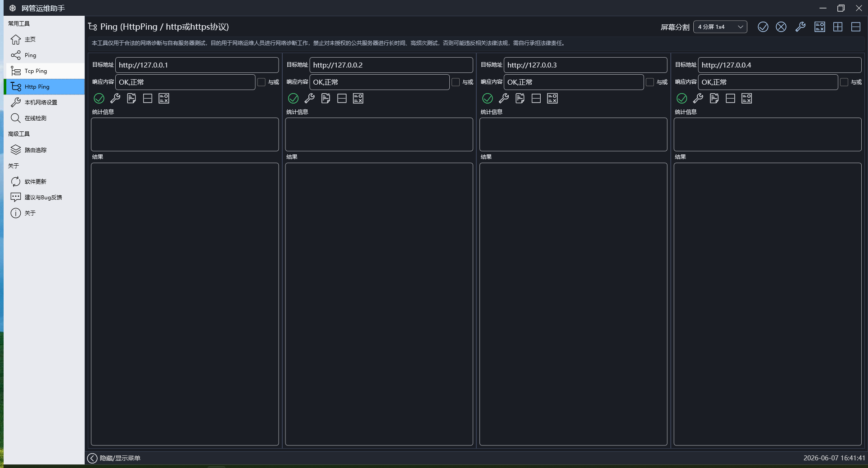This screenshot has height=468, width=868.
Task: Click the timestamp 2026-06-07 16:41:41
Action: (x=834, y=458)
